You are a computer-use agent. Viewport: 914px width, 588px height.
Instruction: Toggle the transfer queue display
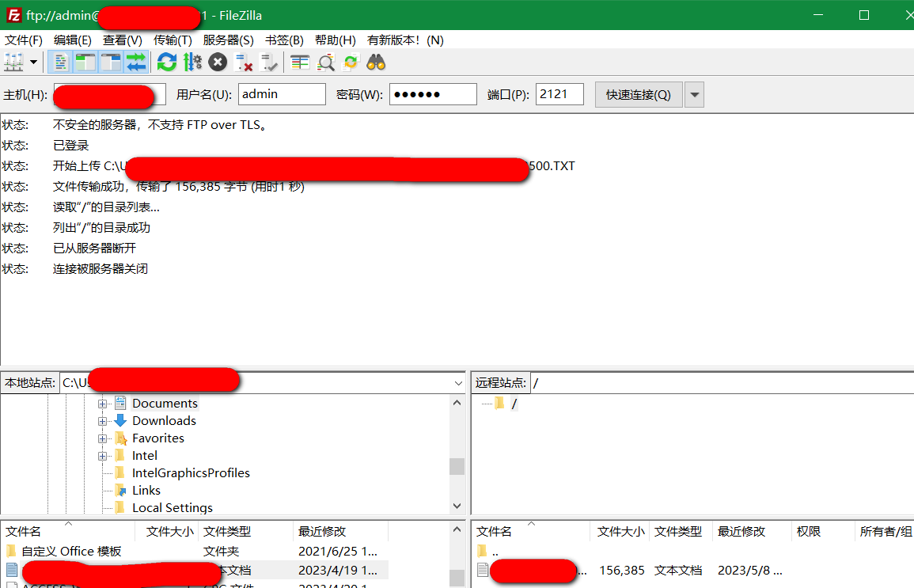click(136, 63)
